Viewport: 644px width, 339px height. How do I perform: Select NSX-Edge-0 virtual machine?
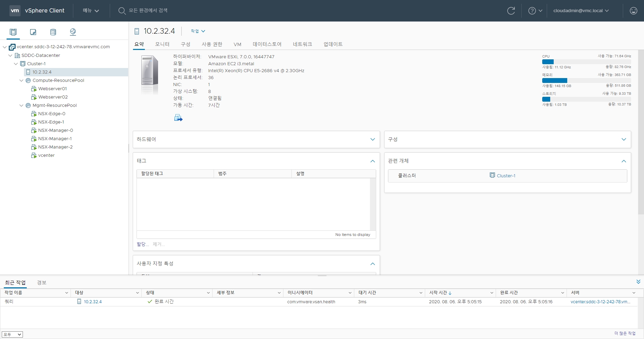[51, 113]
